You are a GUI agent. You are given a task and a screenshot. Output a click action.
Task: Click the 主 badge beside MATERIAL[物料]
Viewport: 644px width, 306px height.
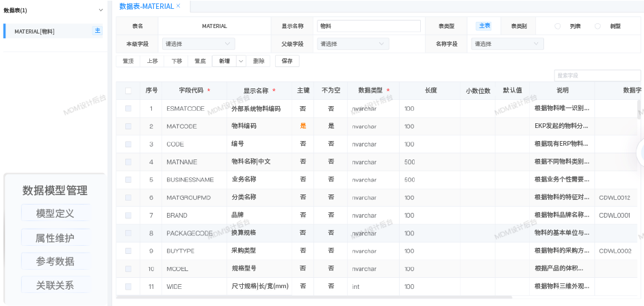97,31
